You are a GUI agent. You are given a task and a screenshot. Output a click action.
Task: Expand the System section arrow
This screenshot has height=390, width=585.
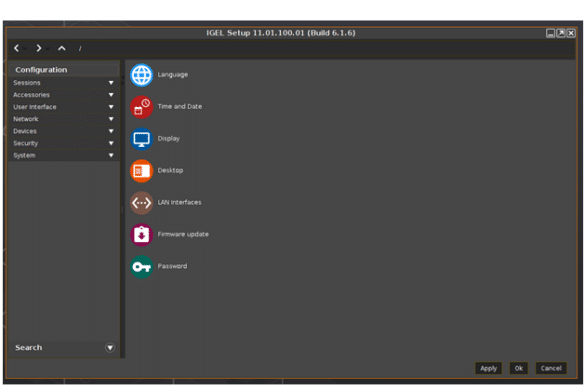click(111, 155)
